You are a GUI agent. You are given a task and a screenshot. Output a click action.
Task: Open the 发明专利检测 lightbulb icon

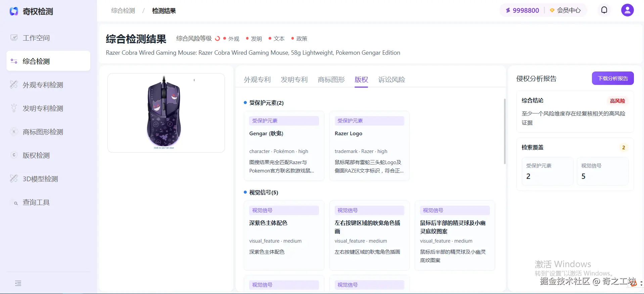pyautogui.click(x=14, y=108)
